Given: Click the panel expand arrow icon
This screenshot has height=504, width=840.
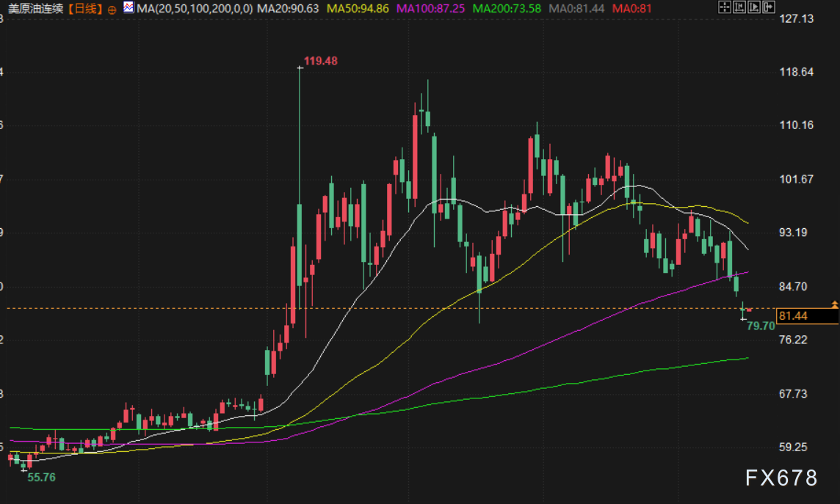Looking at the screenshot, I should (768, 7).
